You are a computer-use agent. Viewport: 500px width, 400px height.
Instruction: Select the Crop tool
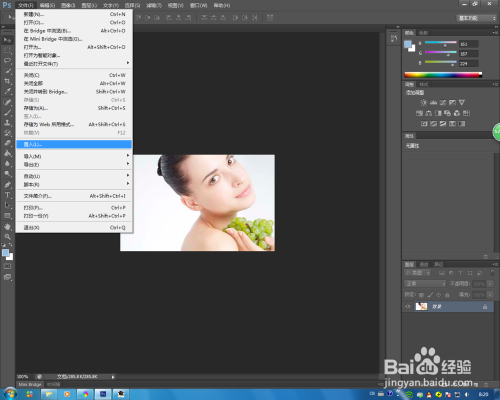[x=7, y=81]
